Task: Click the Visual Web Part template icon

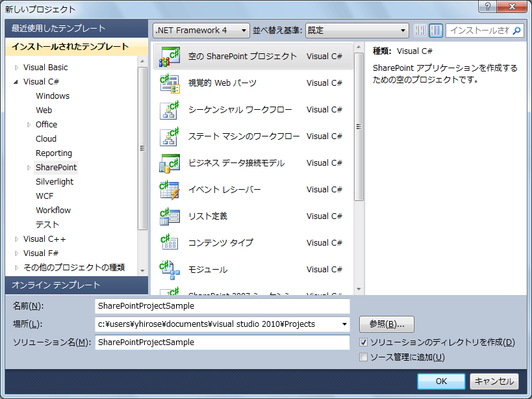Action: (x=170, y=83)
